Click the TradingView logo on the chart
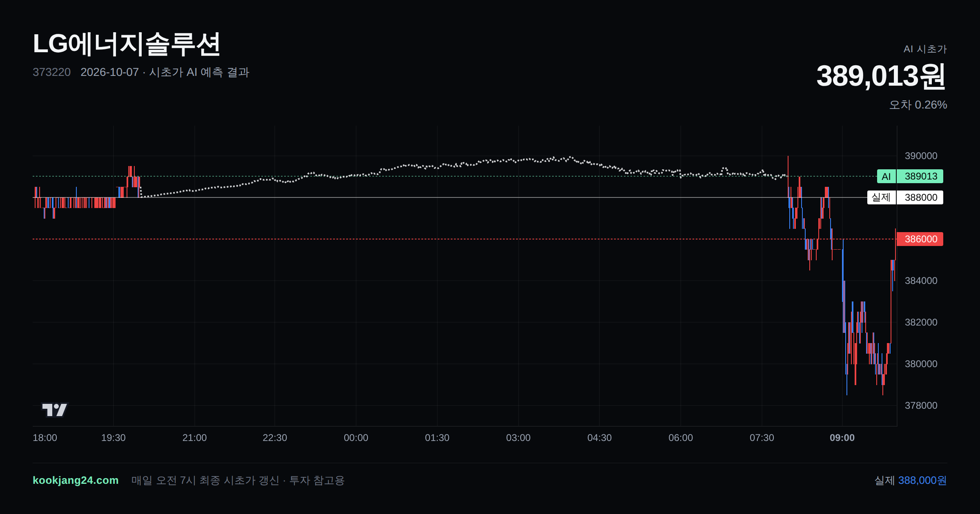 pos(55,410)
